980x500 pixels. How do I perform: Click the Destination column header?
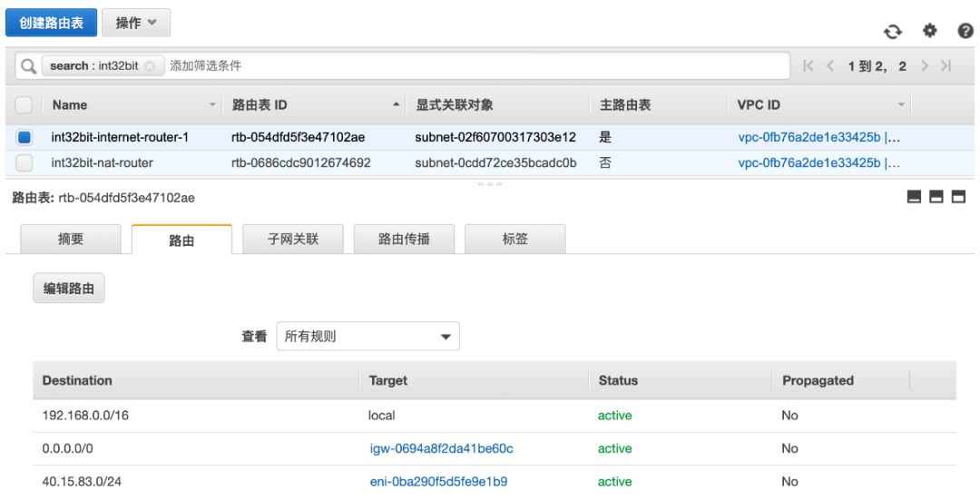(x=77, y=380)
